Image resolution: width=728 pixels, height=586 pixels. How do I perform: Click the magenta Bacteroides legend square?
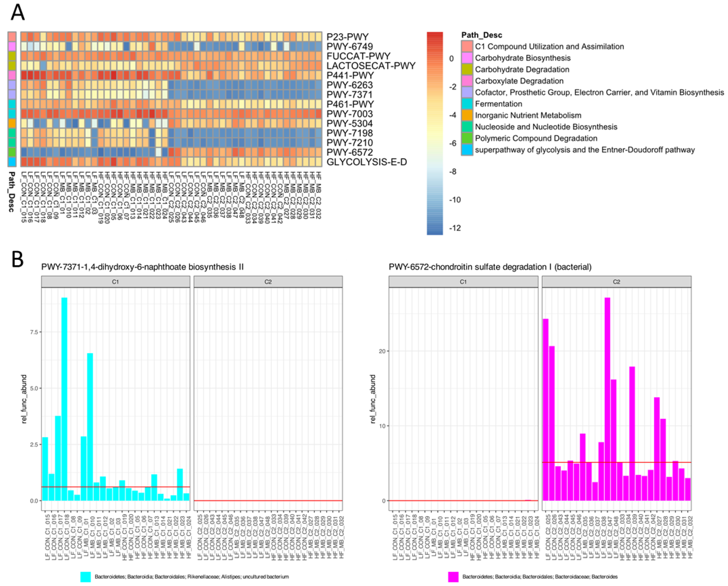click(453, 577)
